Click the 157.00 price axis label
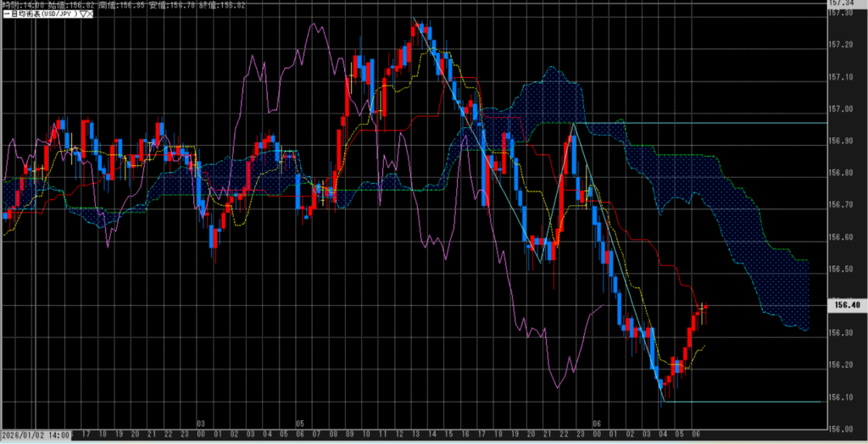Viewport: 868px width, 444px height. [844, 109]
